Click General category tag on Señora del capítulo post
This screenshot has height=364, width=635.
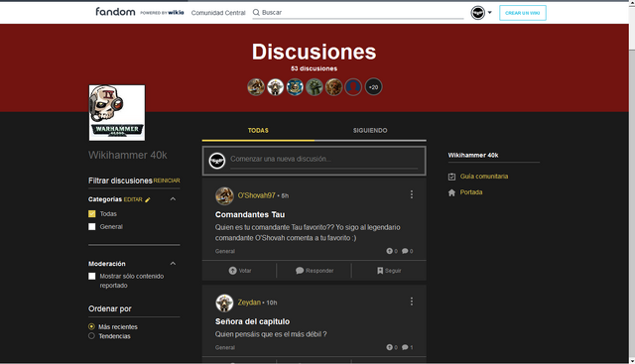[225, 348]
